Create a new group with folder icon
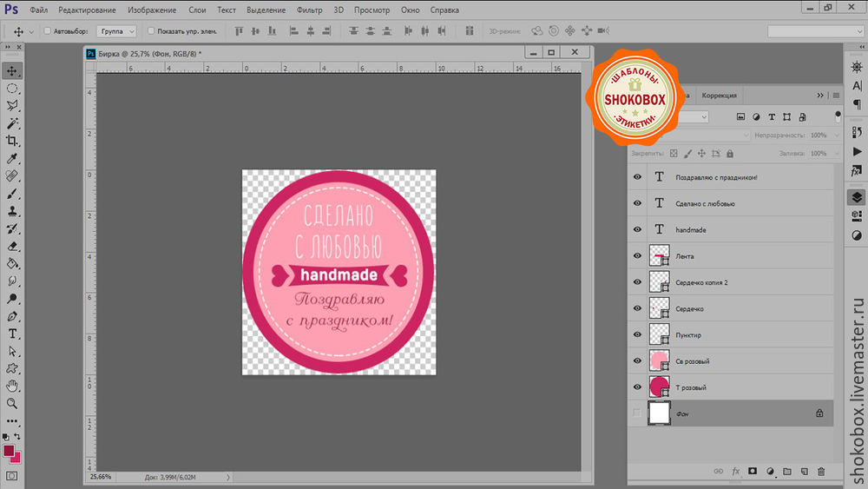The width and height of the screenshot is (868, 489). 786,471
